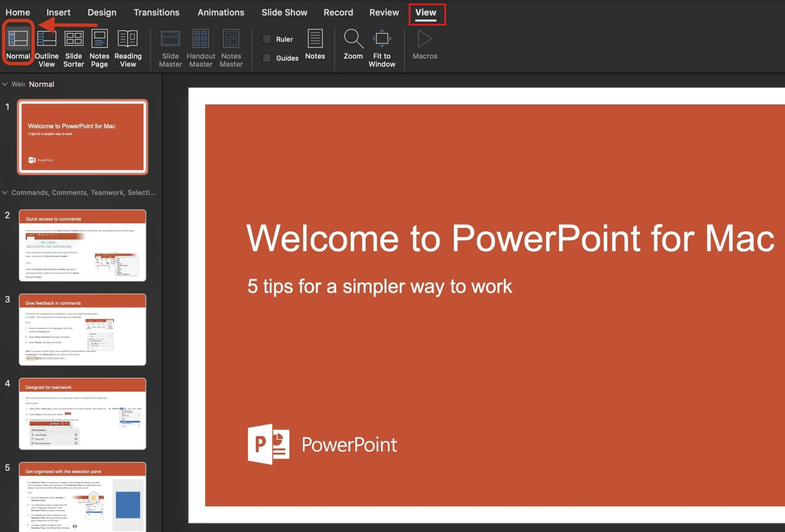Switch to the Animations ribbon tab
Viewport: 785px width, 532px height.
(x=220, y=12)
